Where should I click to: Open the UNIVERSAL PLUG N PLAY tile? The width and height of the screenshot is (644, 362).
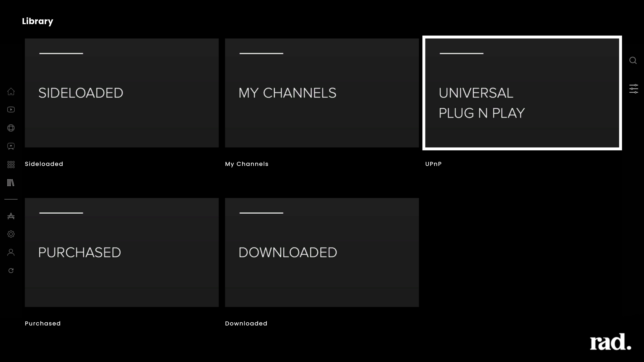[x=522, y=93]
